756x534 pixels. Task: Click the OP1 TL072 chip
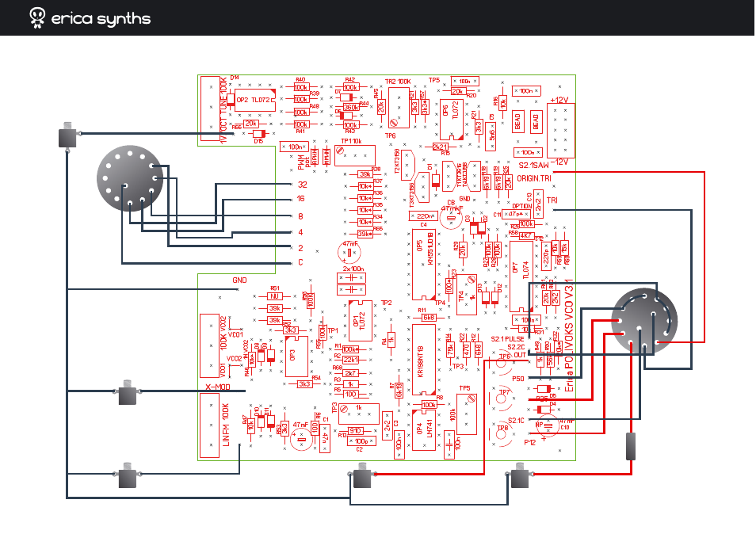pyautogui.click(x=360, y=321)
